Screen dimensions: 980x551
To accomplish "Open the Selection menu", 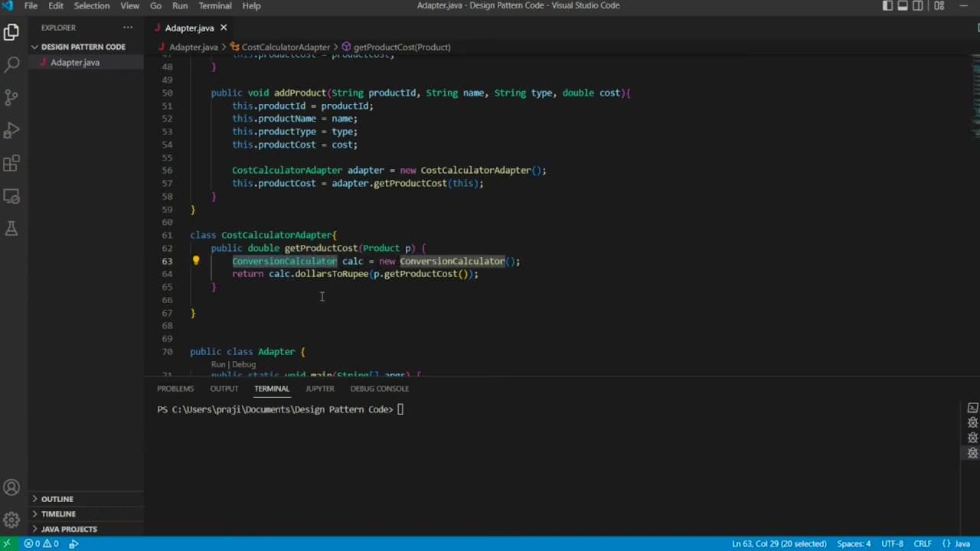I will (x=91, y=5).
